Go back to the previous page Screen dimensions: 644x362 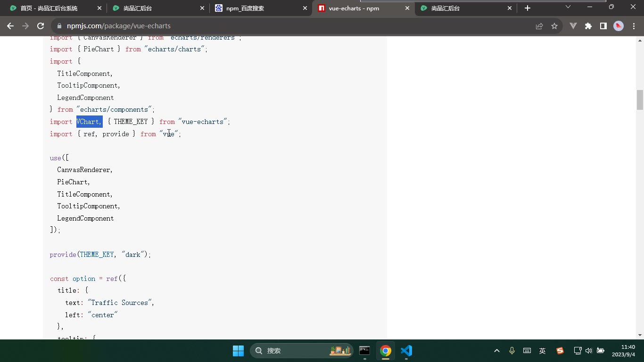pos(10,26)
